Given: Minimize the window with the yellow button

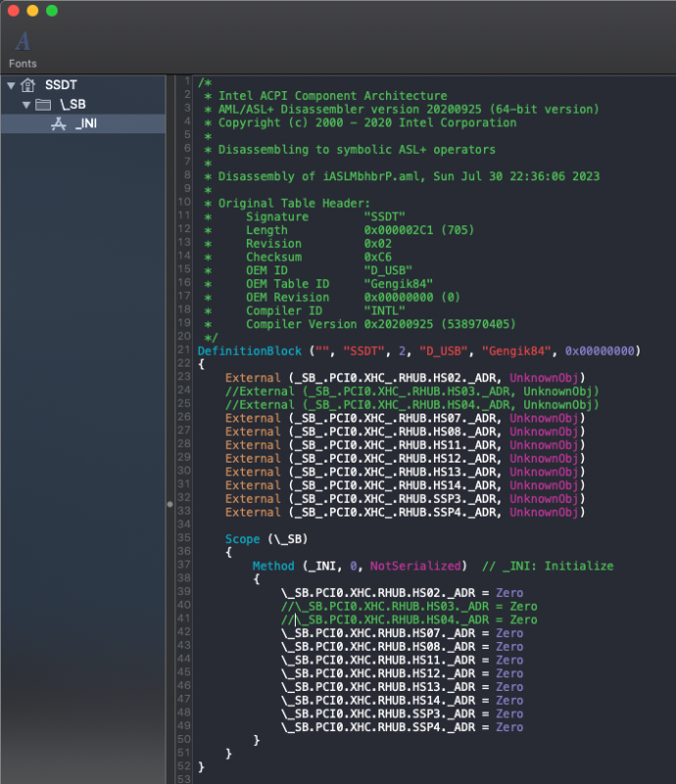Looking at the screenshot, I should tap(32, 11).
